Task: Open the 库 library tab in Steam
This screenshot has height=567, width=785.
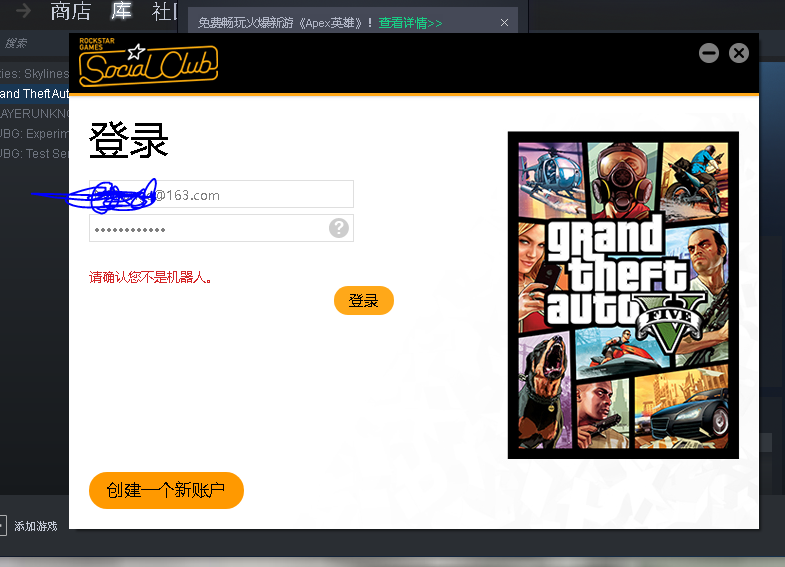Action: coord(121,11)
